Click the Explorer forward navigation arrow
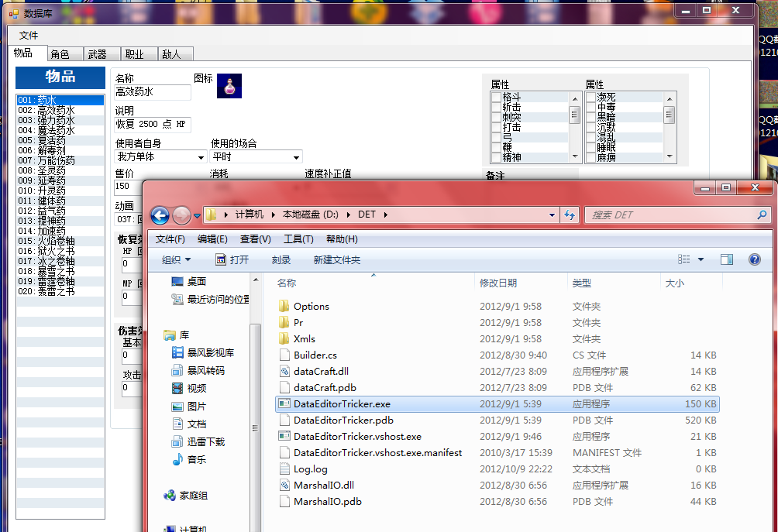 coord(181,215)
